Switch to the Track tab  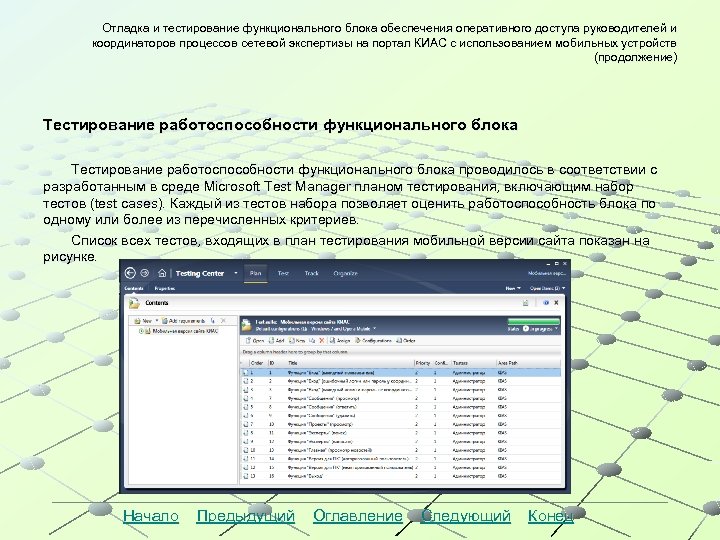point(311,273)
